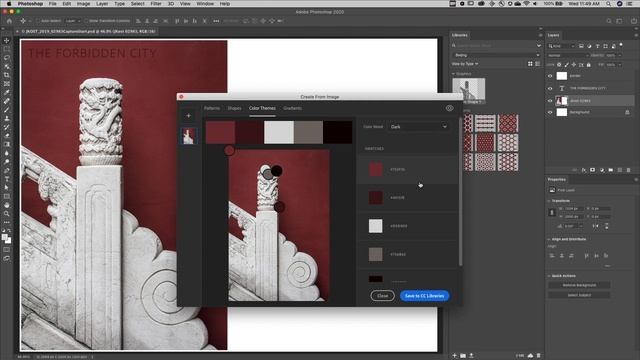The width and height of the screenshot is (640, 360).
Task: Click the Libraries panel tab
Action: coord(460,35)
